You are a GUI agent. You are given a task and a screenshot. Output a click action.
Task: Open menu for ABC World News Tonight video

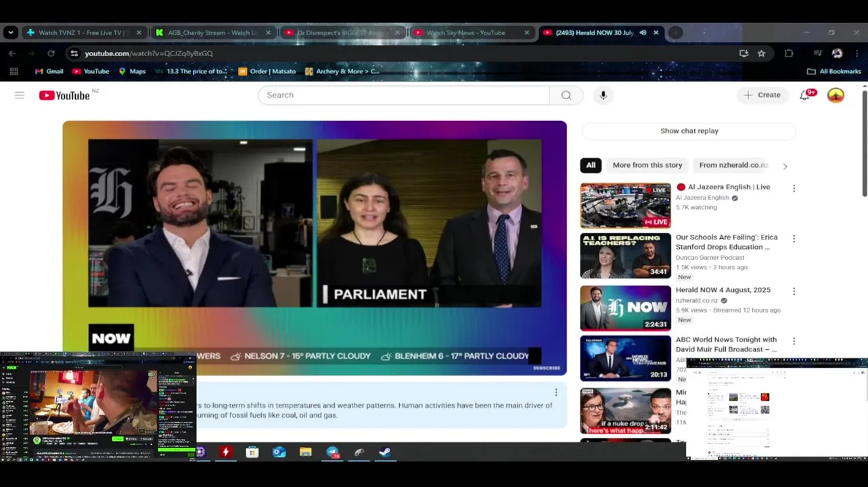[x=794, y=342]
